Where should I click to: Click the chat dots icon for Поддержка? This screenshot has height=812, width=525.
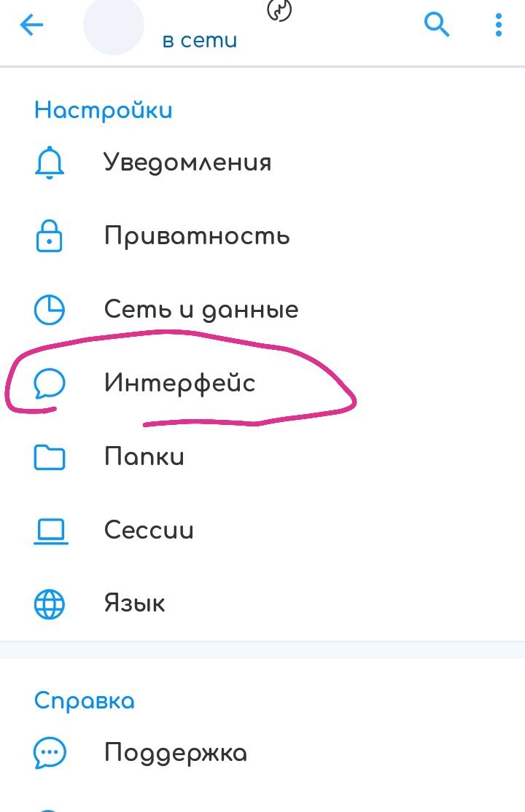(50, 753)
